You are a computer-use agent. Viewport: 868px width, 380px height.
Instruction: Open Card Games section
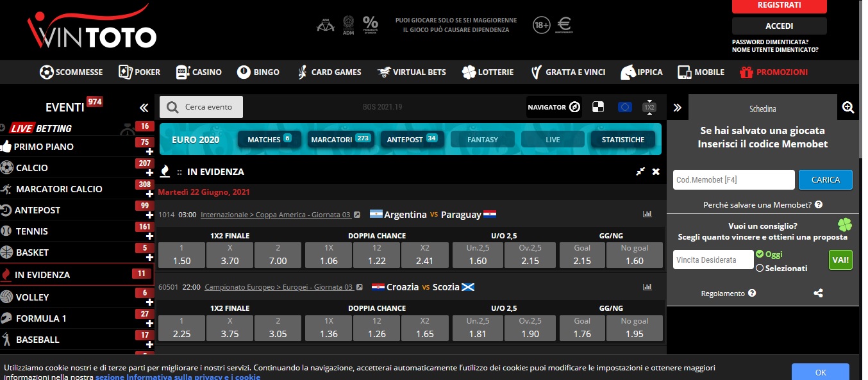point(329,72)
